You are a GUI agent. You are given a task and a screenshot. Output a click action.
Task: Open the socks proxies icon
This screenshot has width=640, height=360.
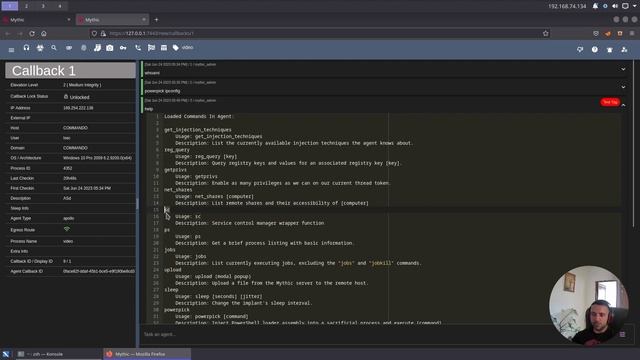(97, 48)
